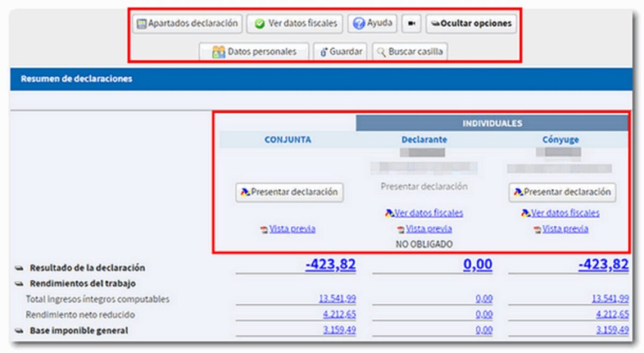Click the CONJUNTA column header

click(x=288, y=139)
